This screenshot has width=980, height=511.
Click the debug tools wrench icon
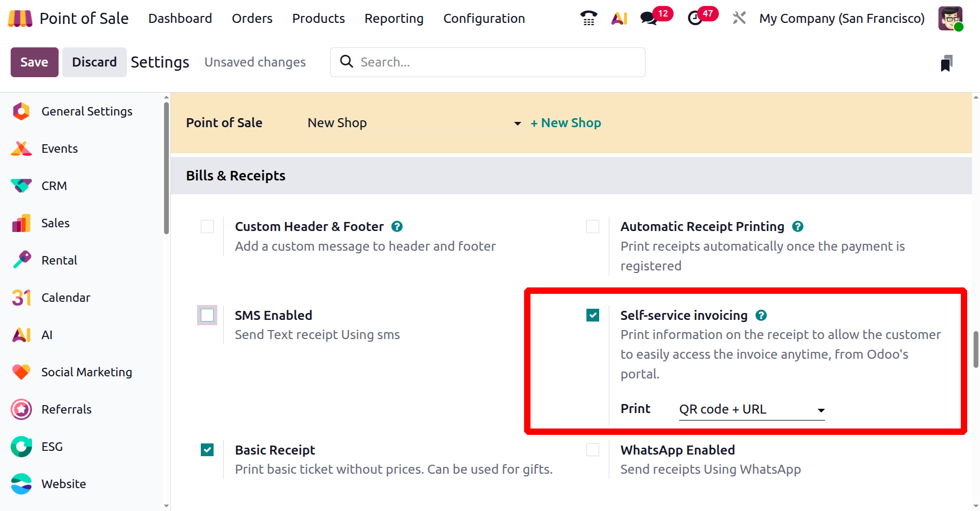(739, 19)
